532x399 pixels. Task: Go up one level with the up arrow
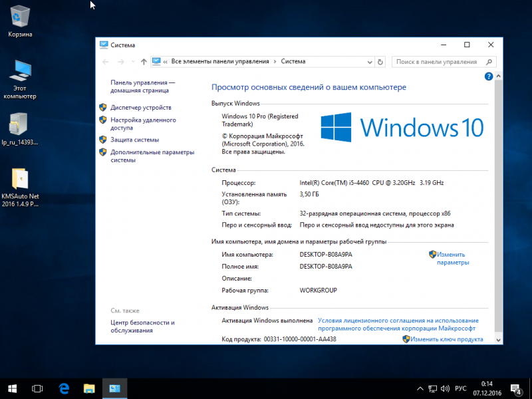coord(144,62)
